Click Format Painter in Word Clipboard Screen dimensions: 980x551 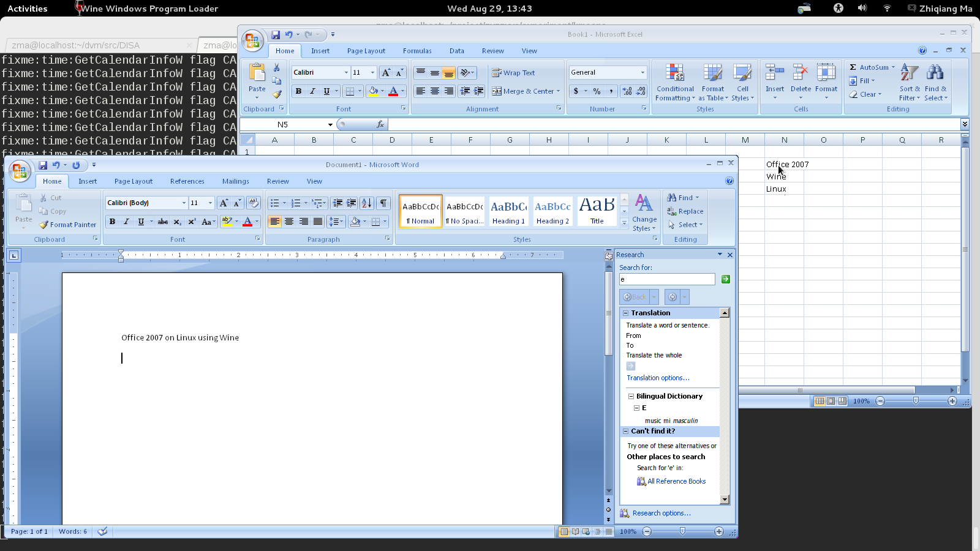(68, 225)
